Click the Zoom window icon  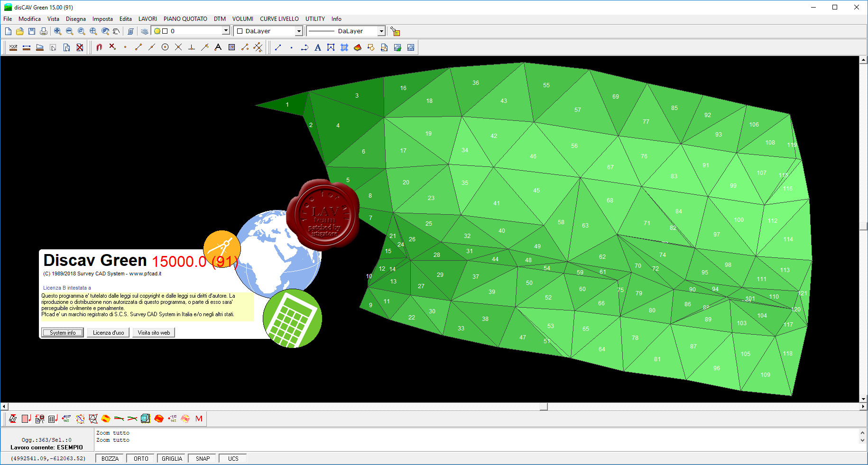coord(81,31)
